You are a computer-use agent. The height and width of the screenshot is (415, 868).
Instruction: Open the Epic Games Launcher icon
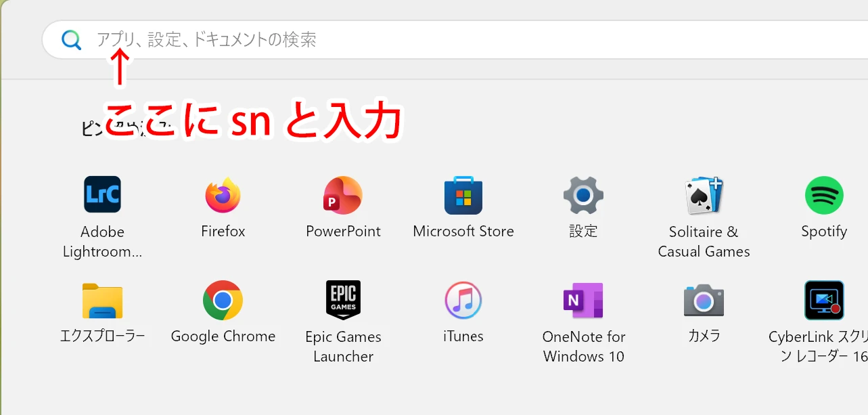coord(343,300)
